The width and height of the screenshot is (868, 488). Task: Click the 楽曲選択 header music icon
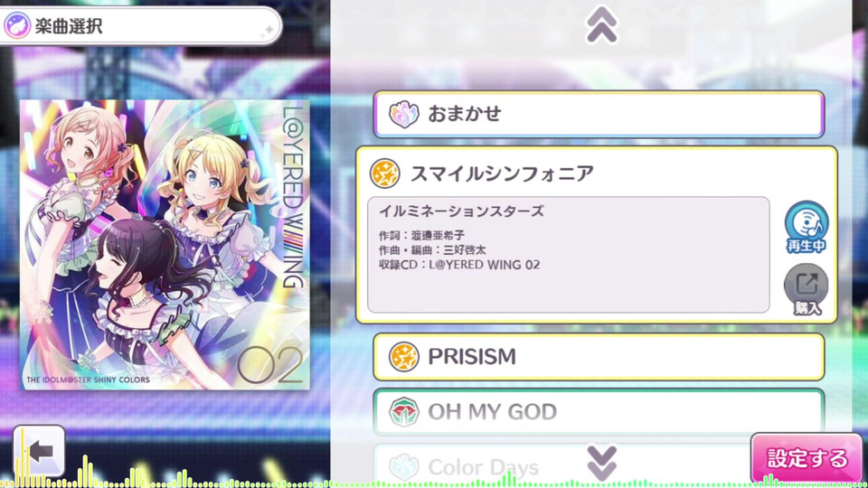tap(17, 25)
